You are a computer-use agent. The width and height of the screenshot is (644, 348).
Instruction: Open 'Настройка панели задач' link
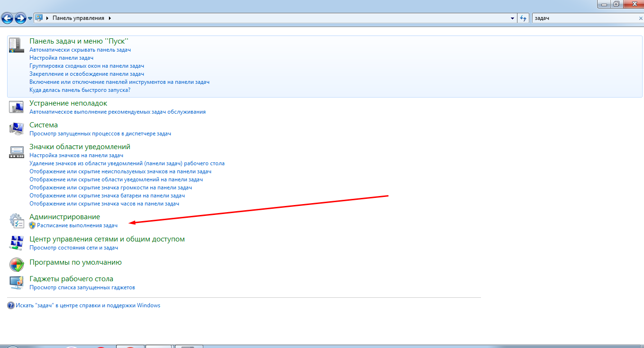tap(61, 58)
